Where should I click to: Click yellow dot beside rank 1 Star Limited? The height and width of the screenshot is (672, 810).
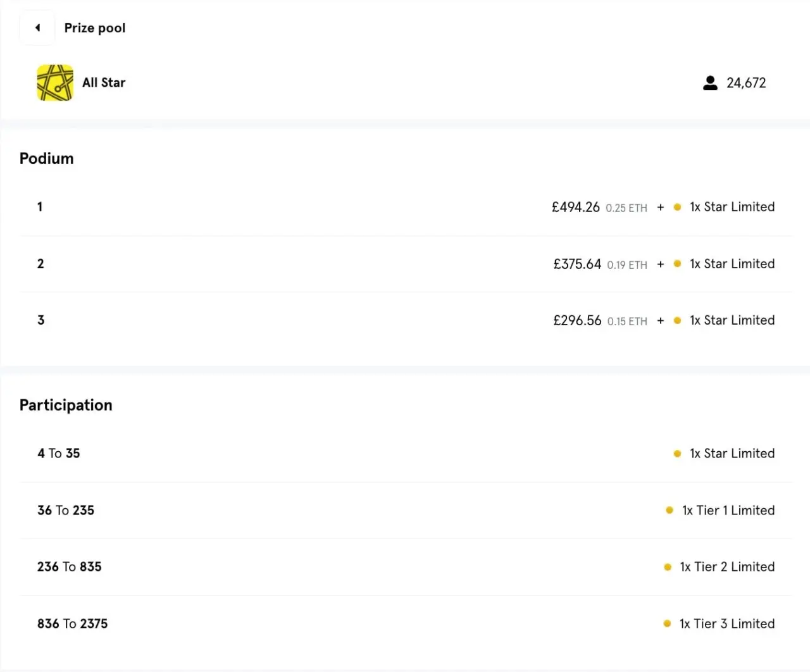tap(677, 207)
